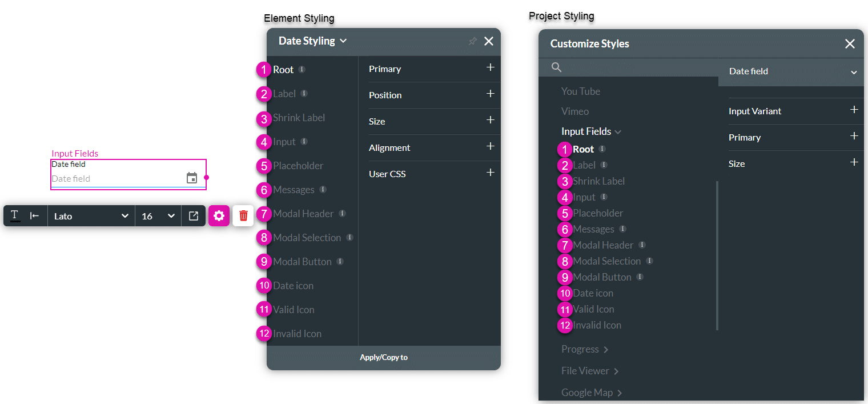Click the text color underline icon
Screen dimensions: 868x404
point(15,215)
